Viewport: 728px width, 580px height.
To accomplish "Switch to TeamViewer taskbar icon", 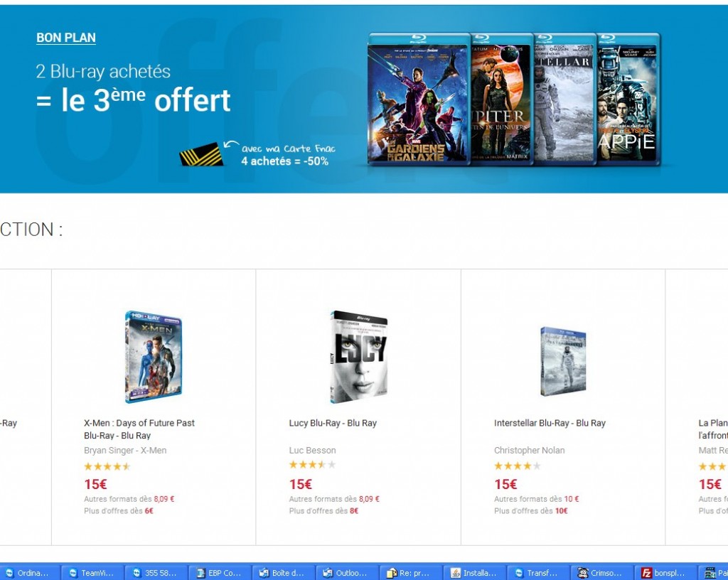I will point(92,573).
